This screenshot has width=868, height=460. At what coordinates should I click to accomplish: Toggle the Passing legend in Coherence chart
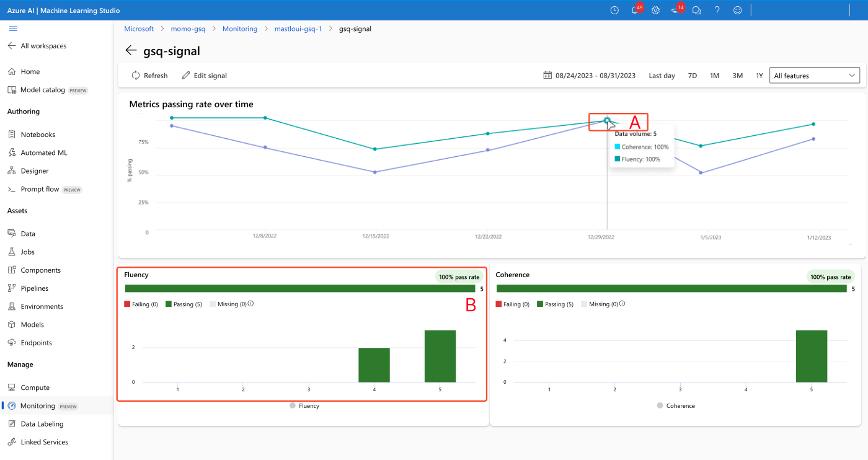point(555,304)
